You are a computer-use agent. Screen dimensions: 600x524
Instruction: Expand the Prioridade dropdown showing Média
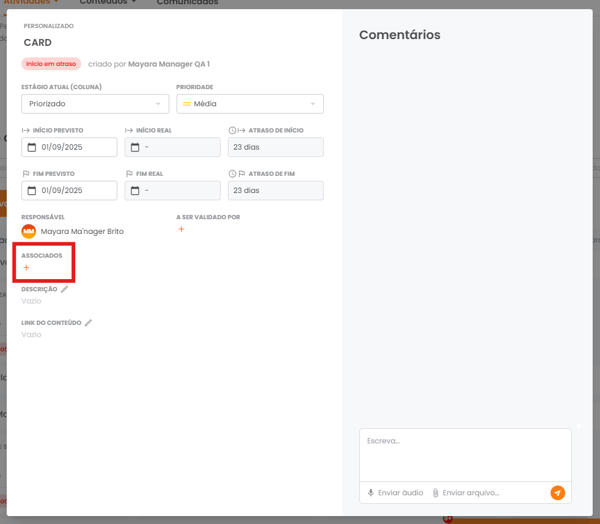click(249, 104)
